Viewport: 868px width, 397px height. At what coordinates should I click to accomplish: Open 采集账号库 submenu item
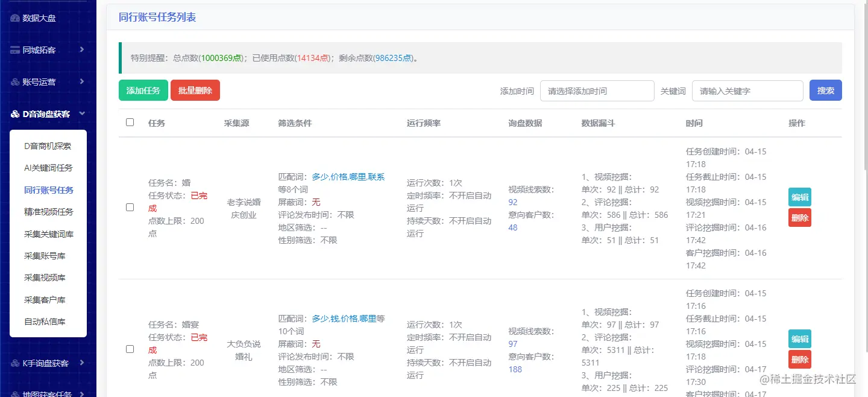click(45, 256)
